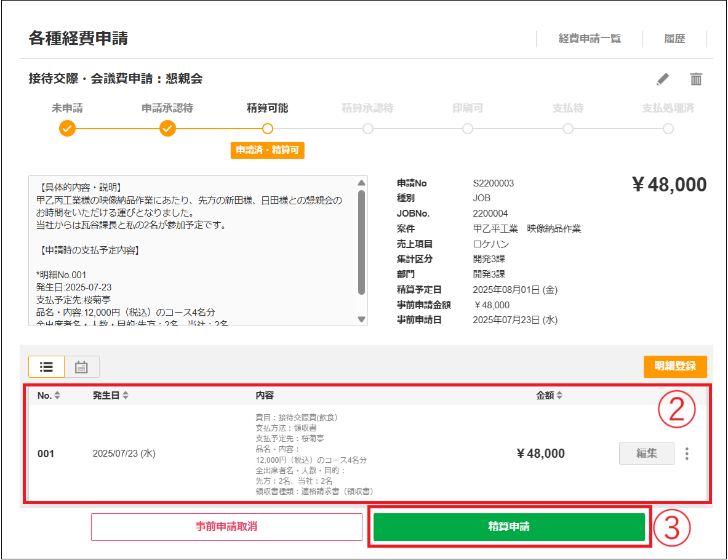Click the 内容 column header
This screenshot has width=728, height=560.
coord(265,396)
